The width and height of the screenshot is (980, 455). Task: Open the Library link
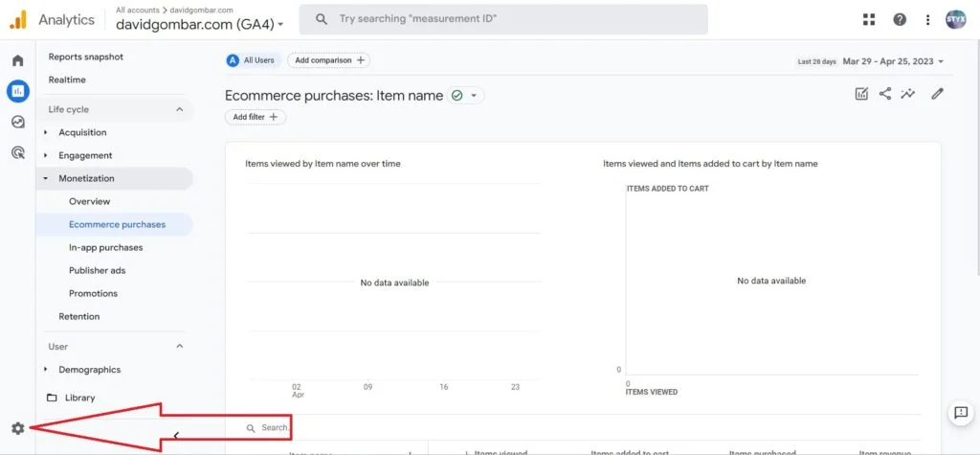(x=79, y=398)
